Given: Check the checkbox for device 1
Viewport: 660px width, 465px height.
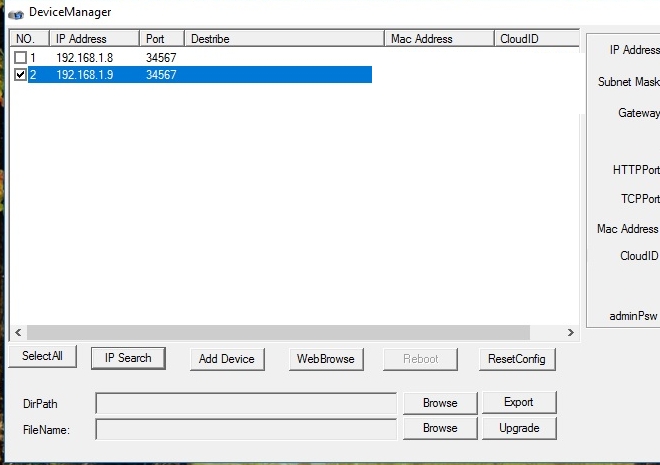Looking at the screenshot, I should tap(21, 58).
